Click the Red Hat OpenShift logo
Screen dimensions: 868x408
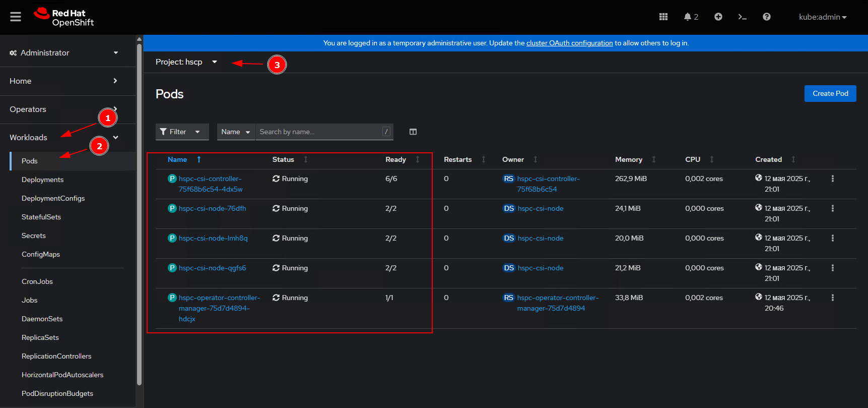point(64,17)
